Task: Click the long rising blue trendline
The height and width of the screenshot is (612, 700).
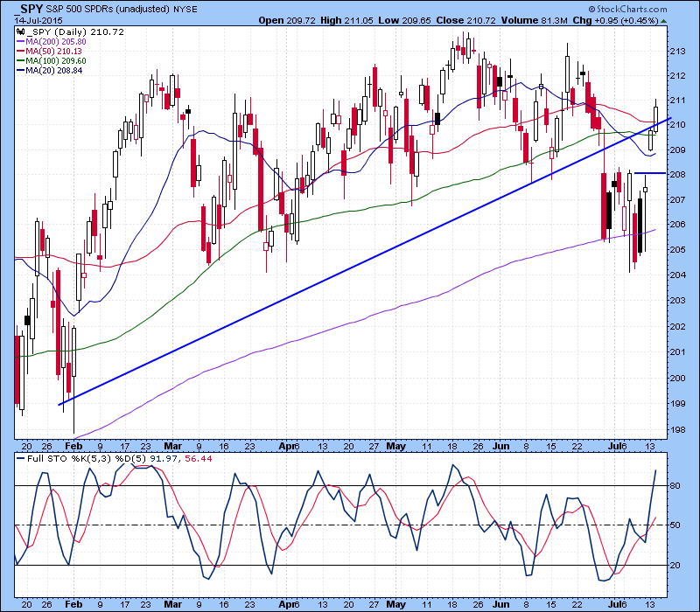Action: [365, 261]
